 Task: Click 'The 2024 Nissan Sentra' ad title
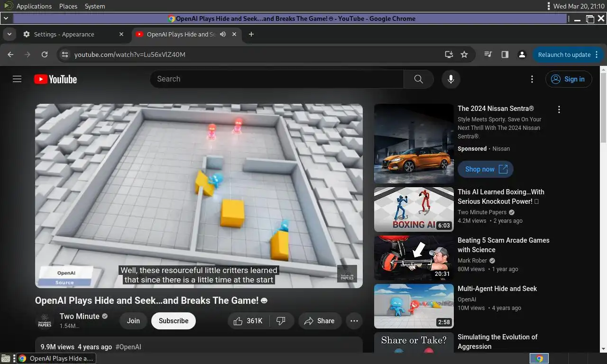coord(496,109)
